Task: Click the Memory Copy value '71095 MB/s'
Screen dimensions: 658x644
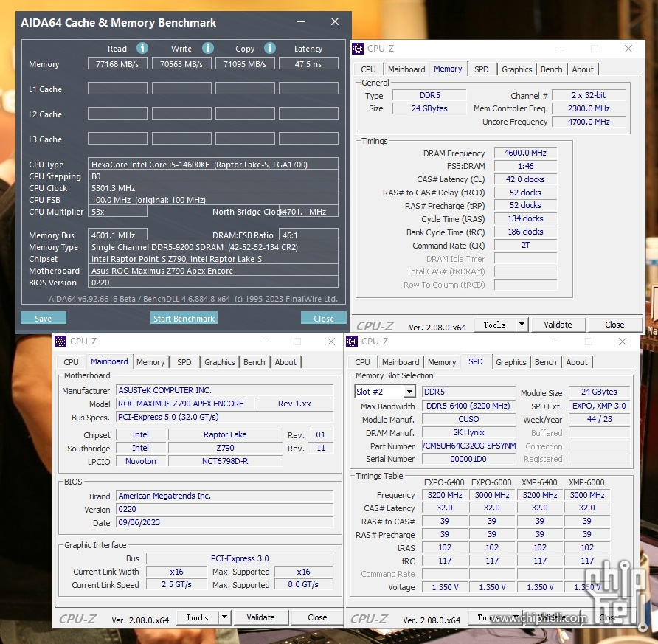Action: [245, 63]
